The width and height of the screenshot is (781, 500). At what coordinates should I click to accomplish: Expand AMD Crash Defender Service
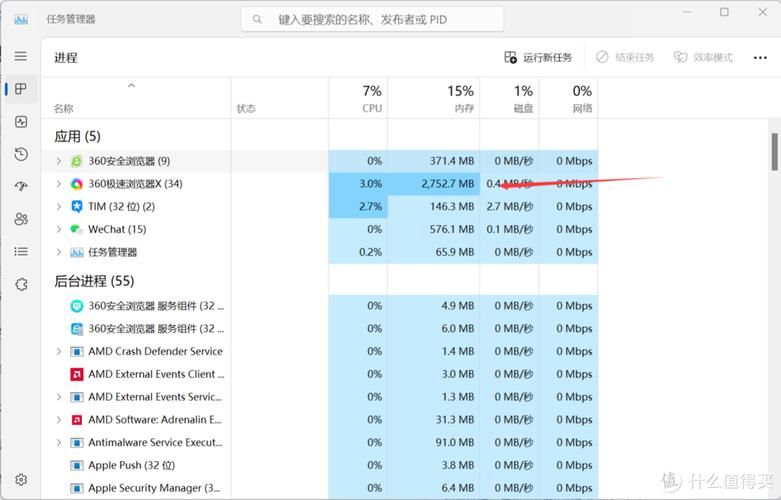tap(59, 352)
